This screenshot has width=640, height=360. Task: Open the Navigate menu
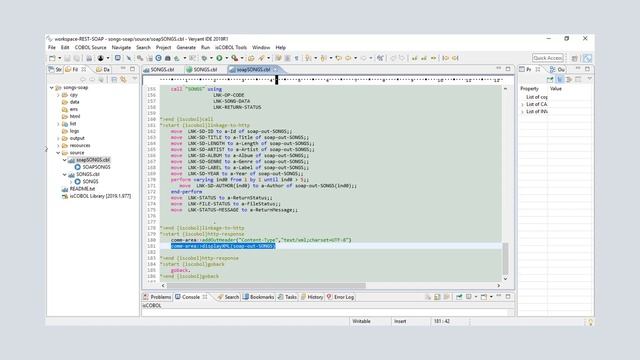(x=121, y=48)
